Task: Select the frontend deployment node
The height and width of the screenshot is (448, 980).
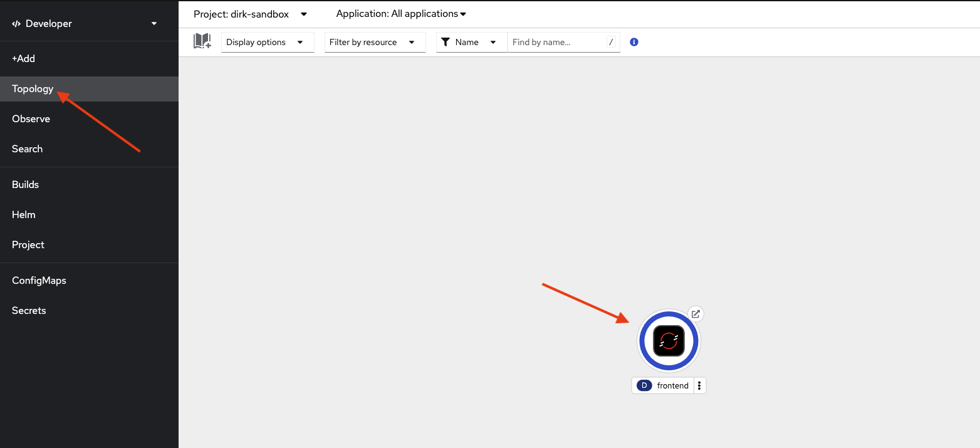Action: click(x=669, y=341)
